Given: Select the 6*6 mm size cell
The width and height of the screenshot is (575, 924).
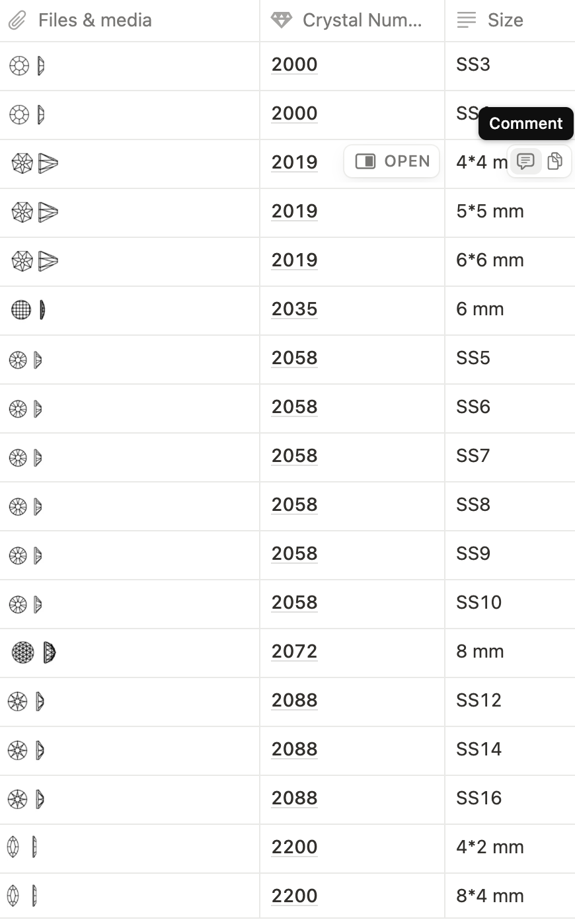Looking at the screenshot, I should coord(510,261).
